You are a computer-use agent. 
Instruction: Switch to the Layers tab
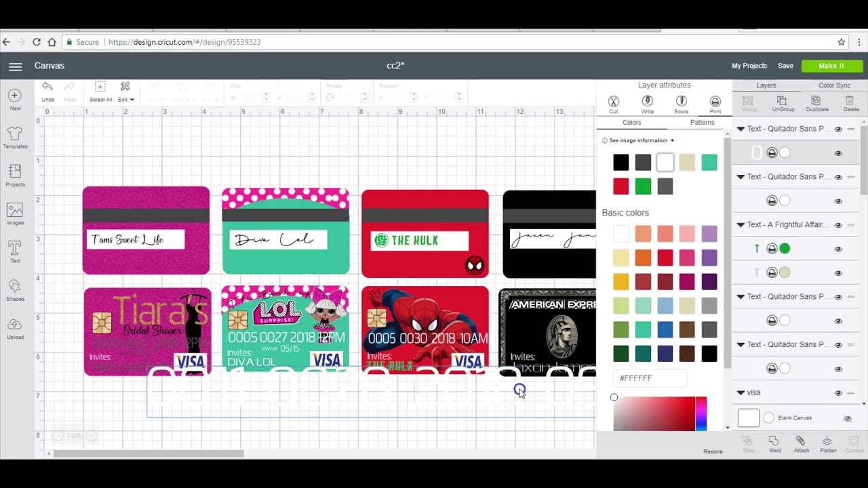(766, 85)
